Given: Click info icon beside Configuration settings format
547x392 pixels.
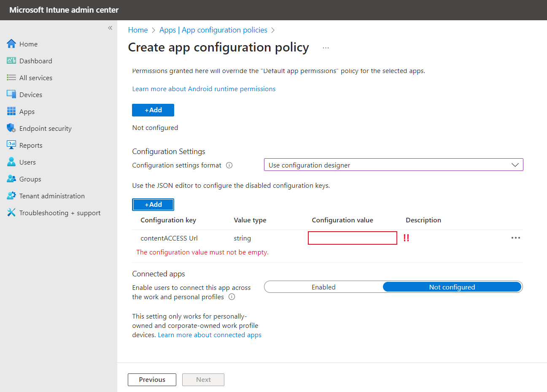Looking at the screenshot, I should click(229, 165).
